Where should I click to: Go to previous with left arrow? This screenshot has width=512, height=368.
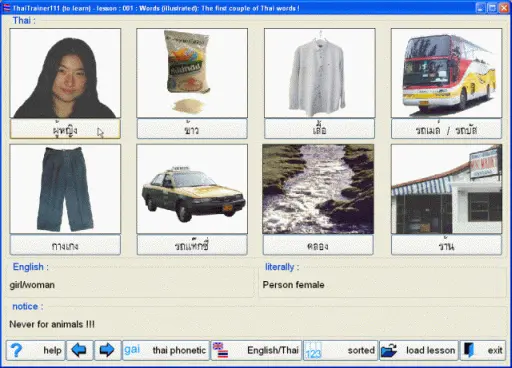tap(80, 350)
